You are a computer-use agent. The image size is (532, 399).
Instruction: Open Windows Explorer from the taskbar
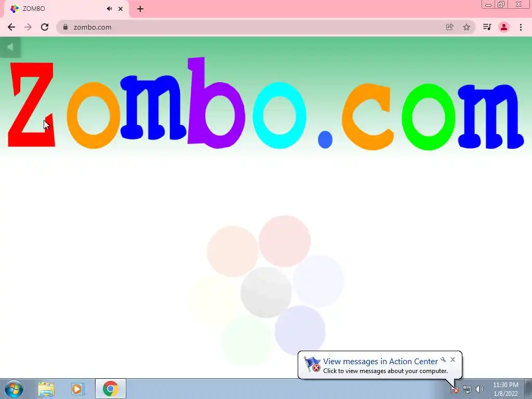pyautogui.click(x=46, y=389)
